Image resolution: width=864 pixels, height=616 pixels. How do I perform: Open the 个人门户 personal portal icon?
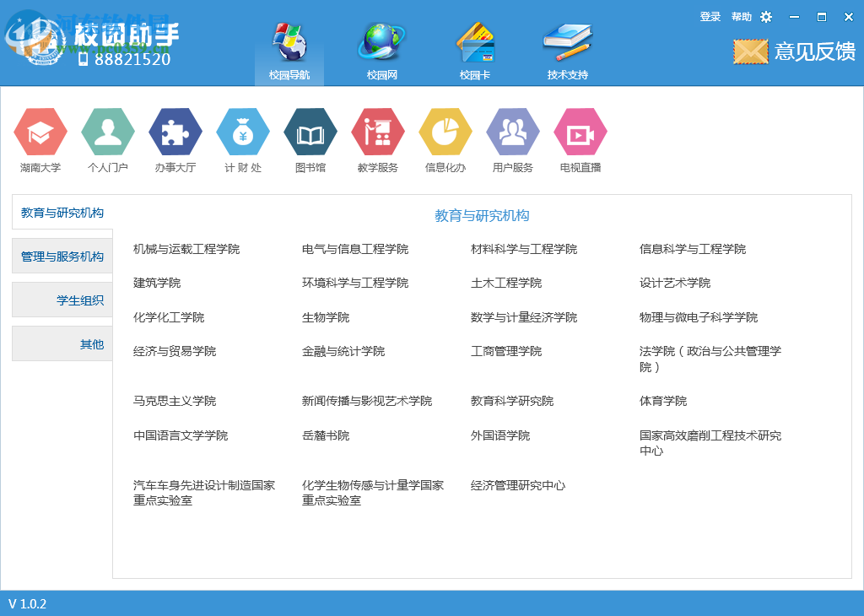(x=107, y=133)
